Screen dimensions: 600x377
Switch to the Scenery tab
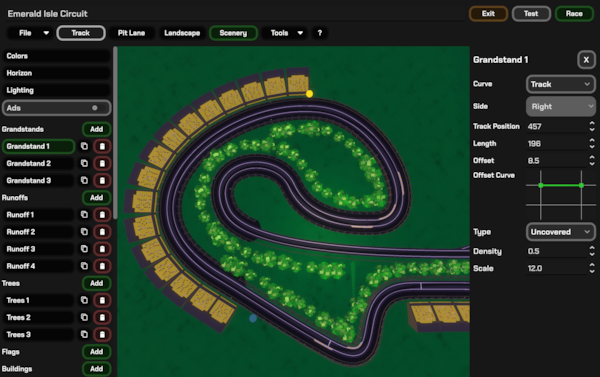233,33
